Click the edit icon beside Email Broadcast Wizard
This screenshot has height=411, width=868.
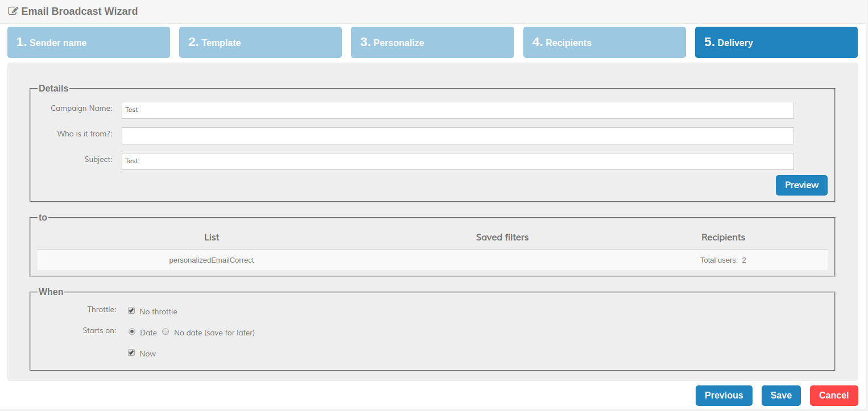point(13,11)
